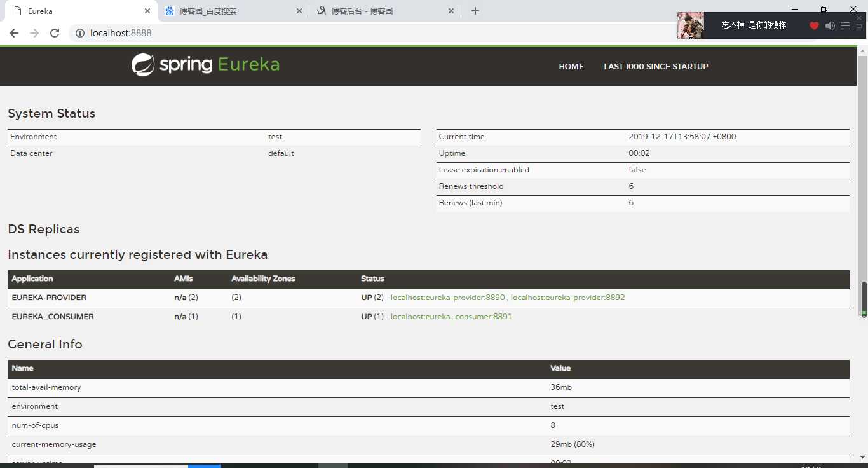Click Instances currently registered with Eureka heading
Viewport: 868px width, 468px height.
(x=138, y=255)
